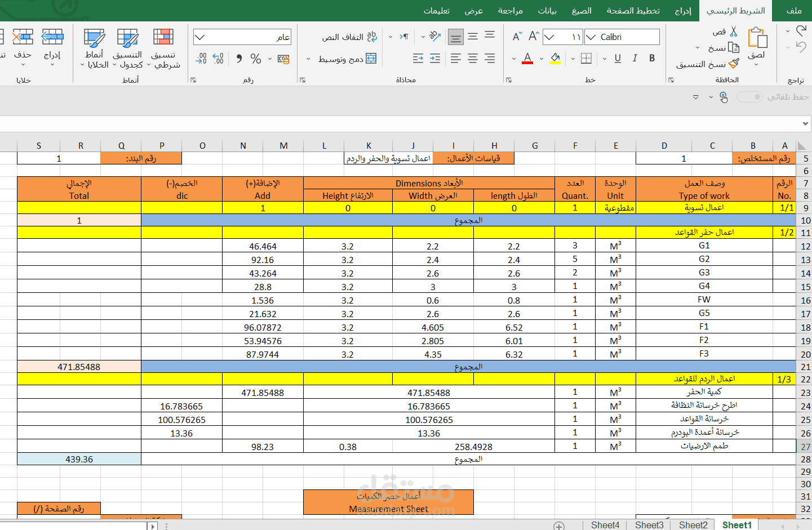Switch to Sheet2 tab

693,525
